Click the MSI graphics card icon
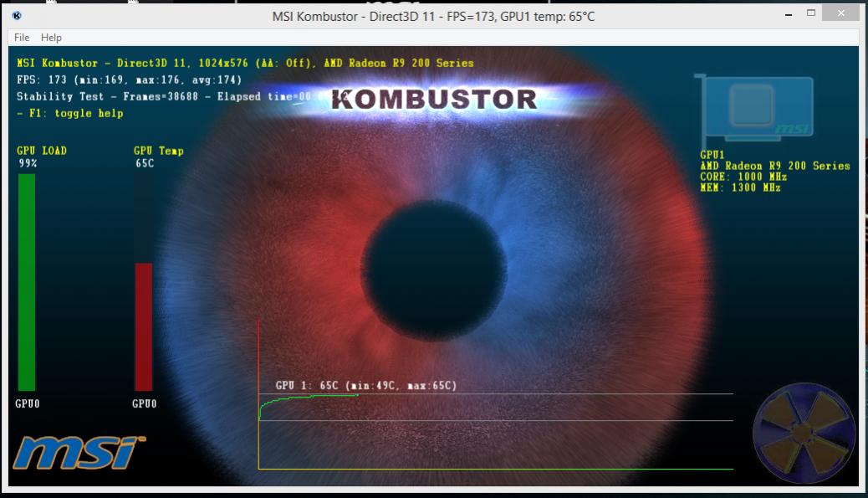This screenshot has height=498, width=868. point(755,109)
